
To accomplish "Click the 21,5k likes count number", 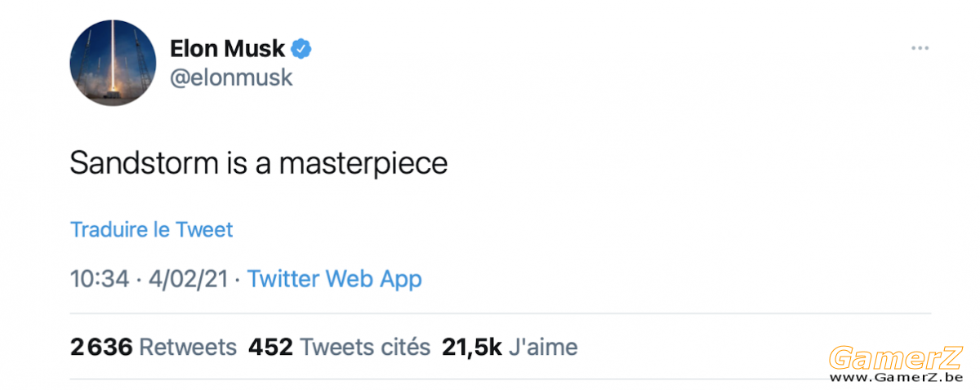I will coord(471,347).
